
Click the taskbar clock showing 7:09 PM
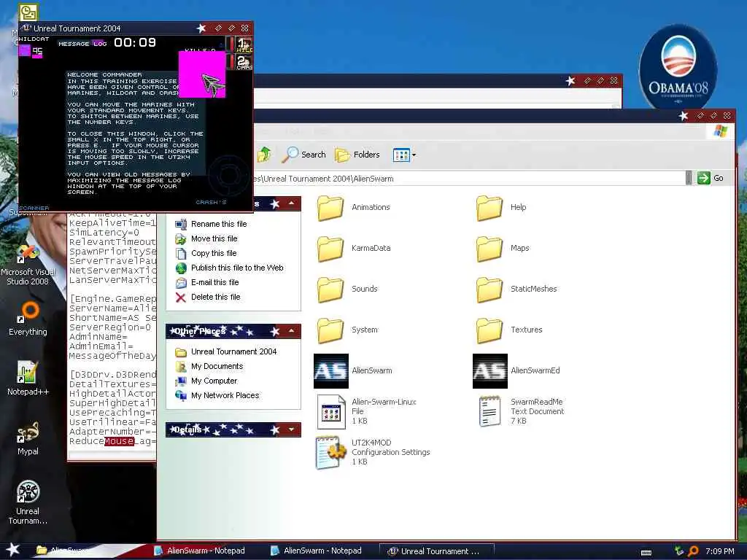coord(720,551)
